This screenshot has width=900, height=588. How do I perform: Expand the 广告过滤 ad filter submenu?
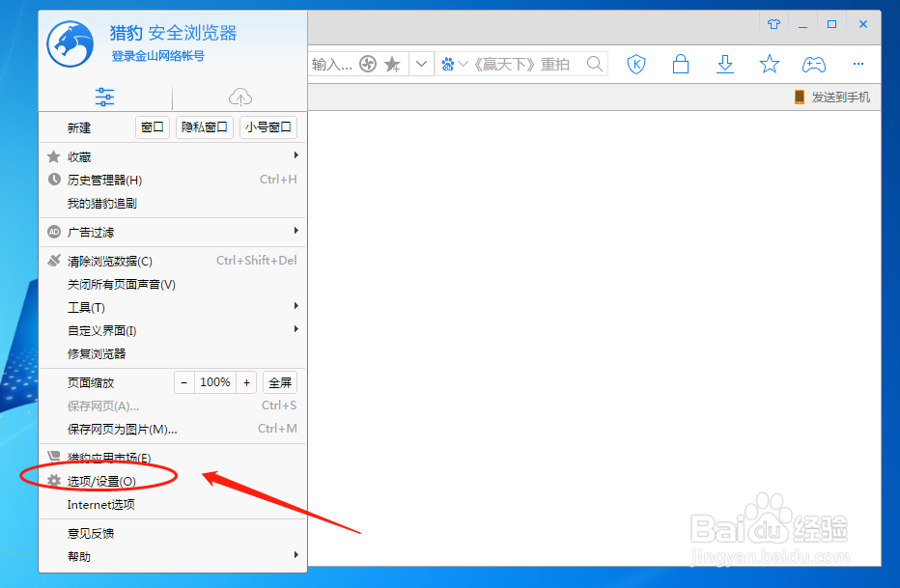click(172, 232)
